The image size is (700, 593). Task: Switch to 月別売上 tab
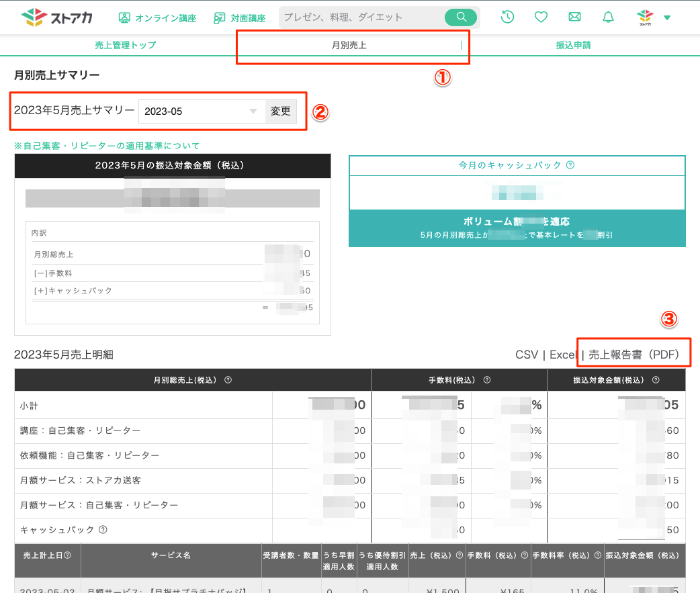[349, 45]
